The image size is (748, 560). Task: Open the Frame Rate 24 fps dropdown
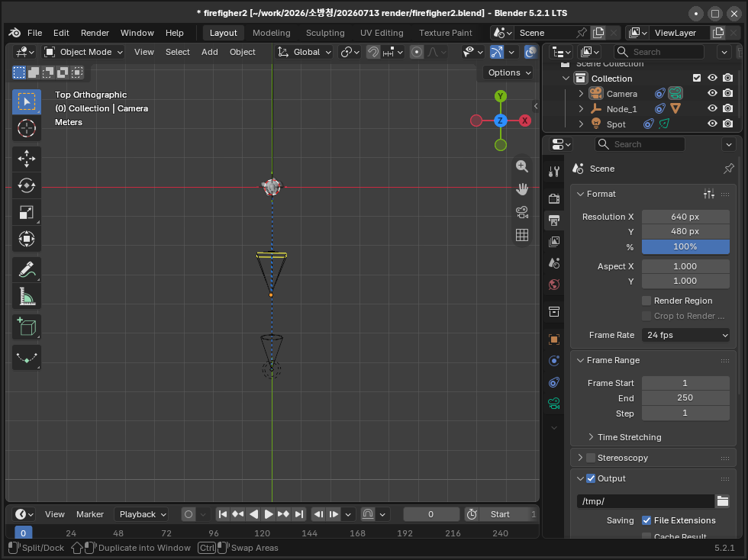pyautogui.click(x=685, y=336)
